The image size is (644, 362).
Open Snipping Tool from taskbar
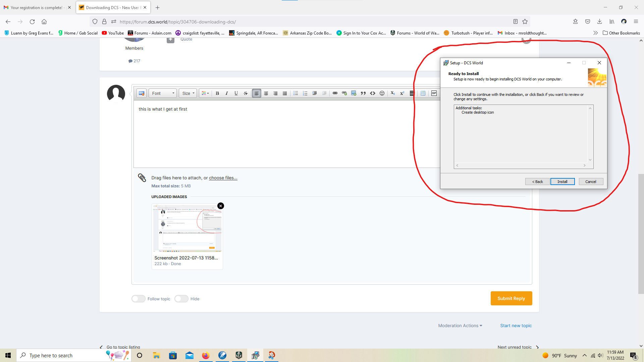click(x=272, y=355)
